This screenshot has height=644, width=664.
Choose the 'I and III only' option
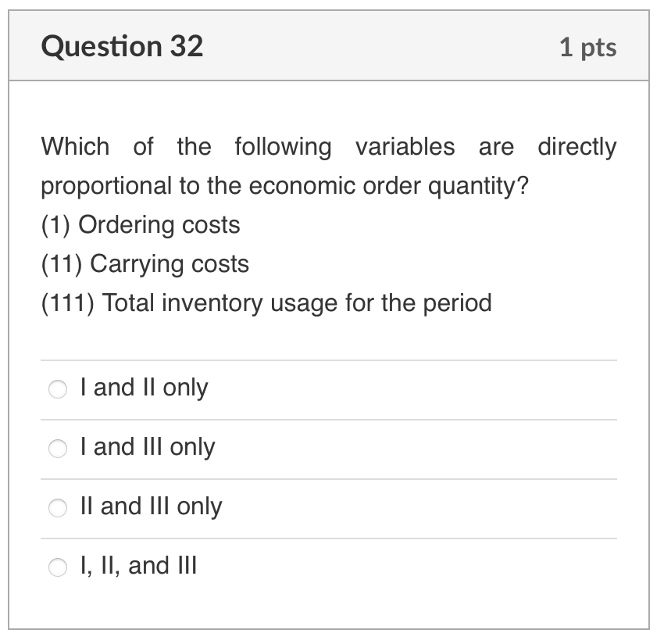tap(58, 448)
